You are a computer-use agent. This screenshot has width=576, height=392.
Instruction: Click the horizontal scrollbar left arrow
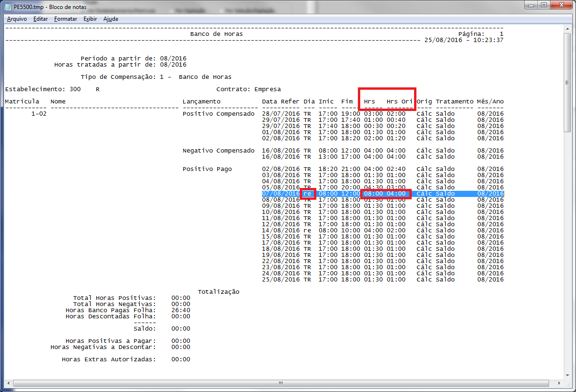[8, 383]
